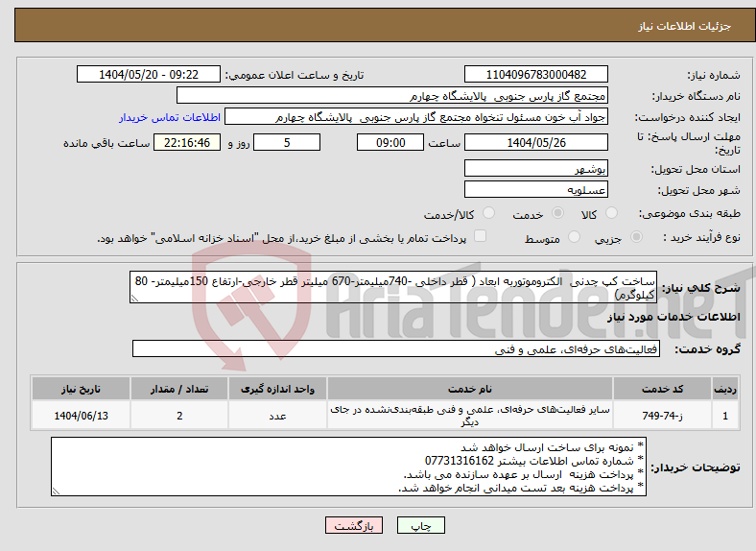This screenshot has width=756, height=551.
Task: Click the گروه خدمت field
Action: 396,348
